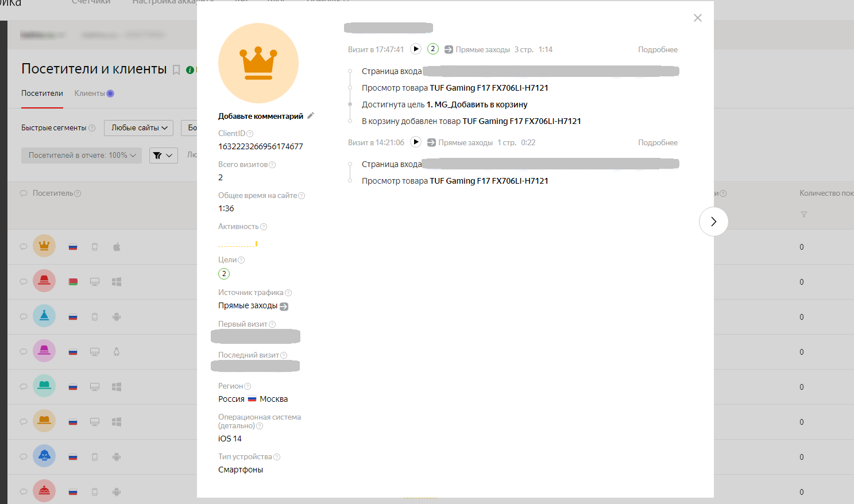Click comment bubble in red hat visitor row
854x504 pixels.
click(24, 282)
